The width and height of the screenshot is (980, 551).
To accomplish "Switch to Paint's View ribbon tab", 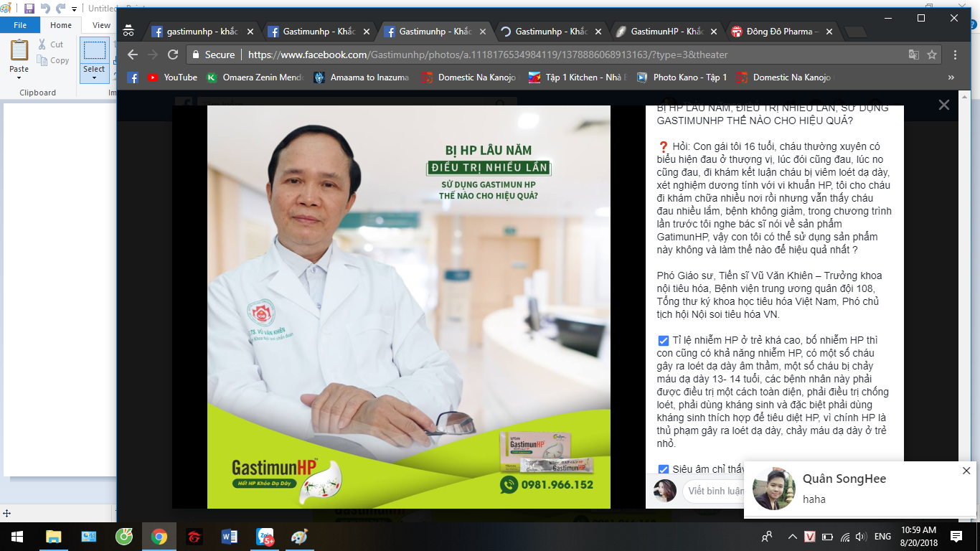I will click(x=102, y=25).
